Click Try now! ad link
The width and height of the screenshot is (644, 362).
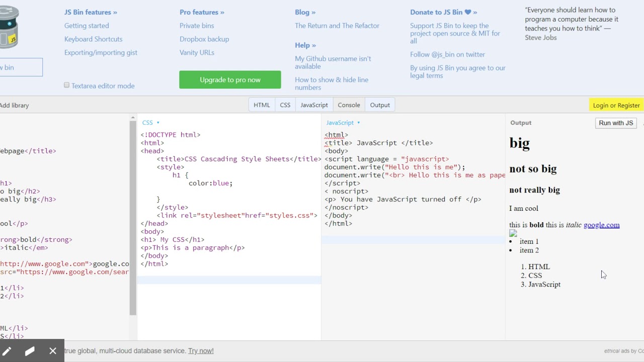201,351
